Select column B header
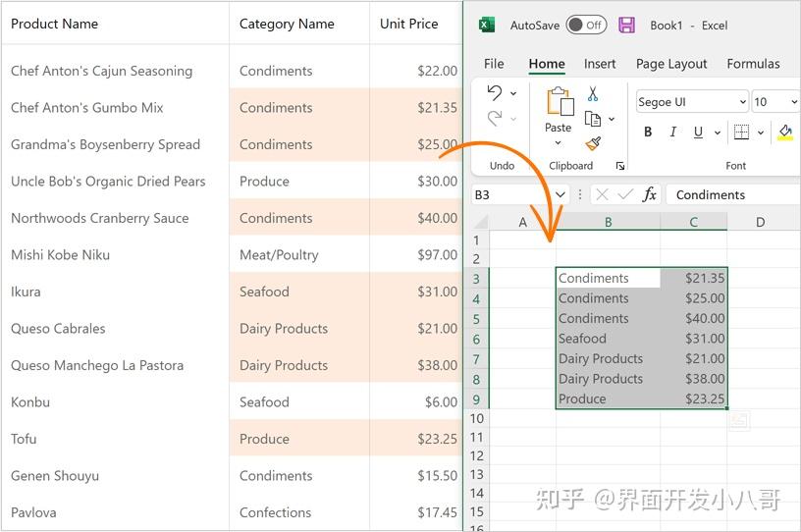Screen dimensions: 801x532 [608, 222]
